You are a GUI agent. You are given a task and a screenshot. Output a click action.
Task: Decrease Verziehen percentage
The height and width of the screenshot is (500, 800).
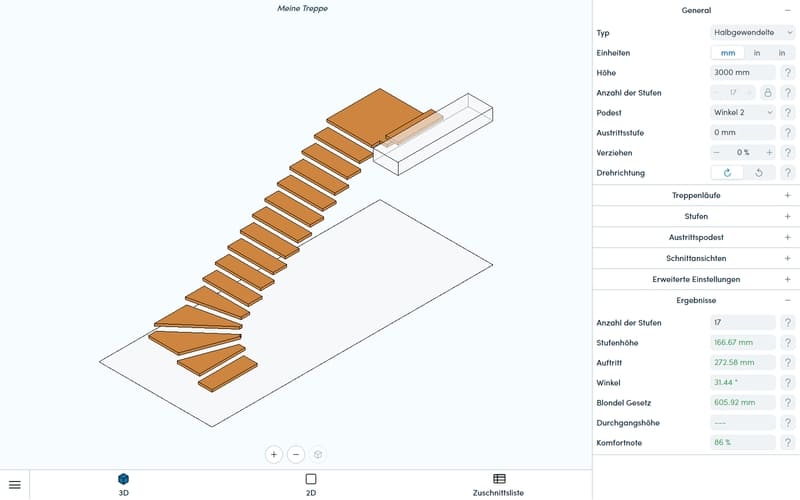click(x=716, y=153)
